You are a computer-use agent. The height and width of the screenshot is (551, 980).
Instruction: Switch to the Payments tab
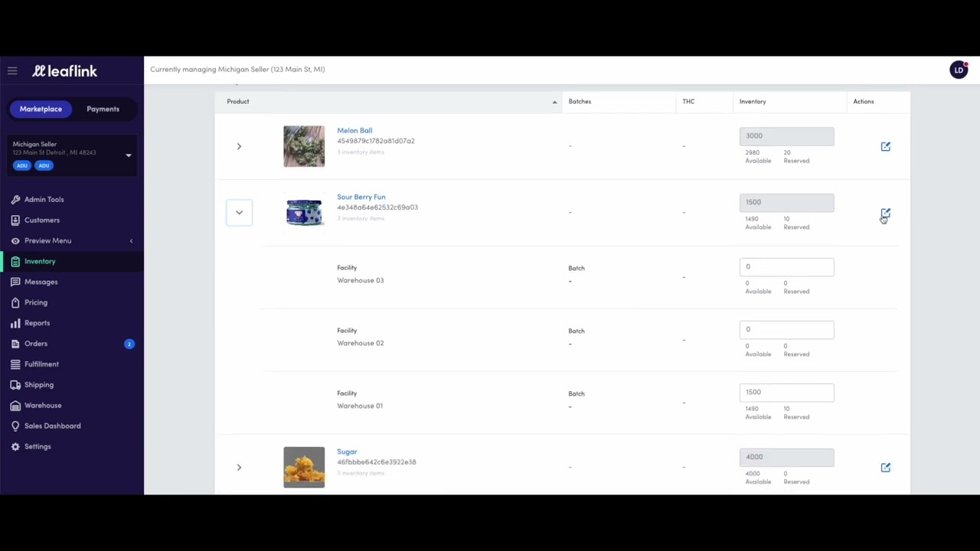click(x=103, y=109)
